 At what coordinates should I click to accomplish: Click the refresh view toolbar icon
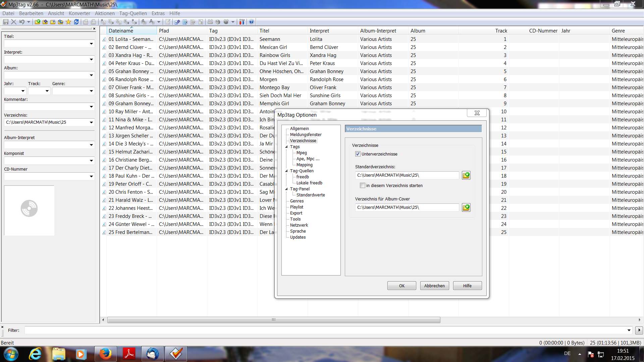(76, 22)
